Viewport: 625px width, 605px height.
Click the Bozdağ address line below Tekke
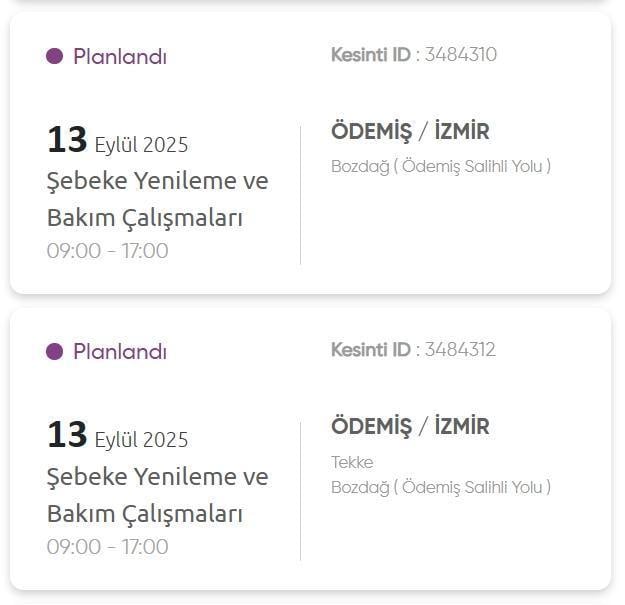click(x=440, y=487)
